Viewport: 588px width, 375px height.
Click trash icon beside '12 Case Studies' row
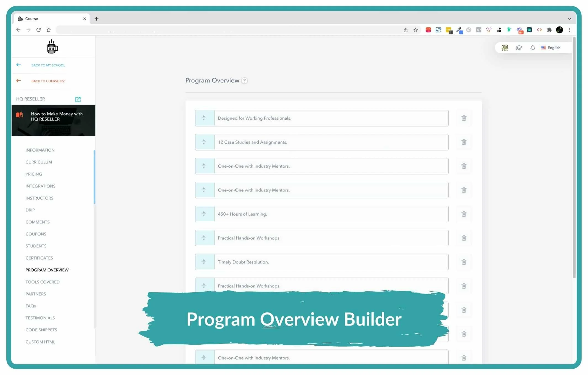(463, 142)
